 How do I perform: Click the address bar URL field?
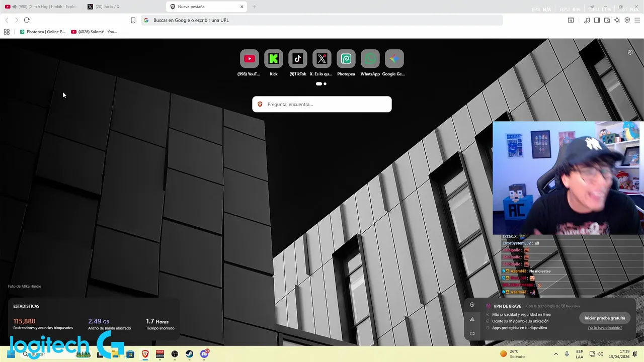pos(322,20)
